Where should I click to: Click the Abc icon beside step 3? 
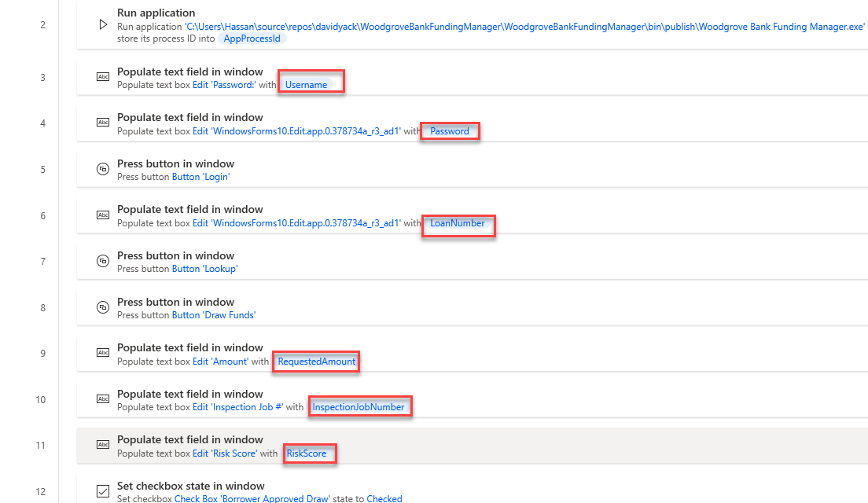pyautogui.click(x=103, y=76)
